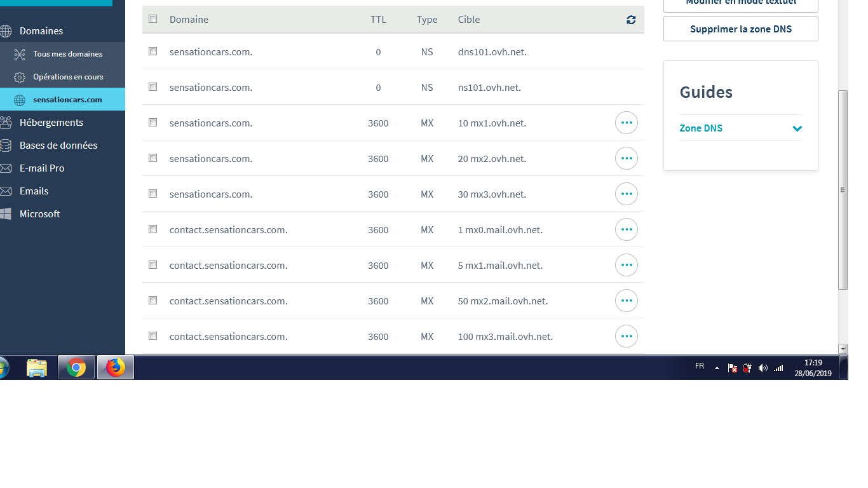Open Opérations en cours link
This screenshot has height=488, width=868.
[x=68, y=77]
